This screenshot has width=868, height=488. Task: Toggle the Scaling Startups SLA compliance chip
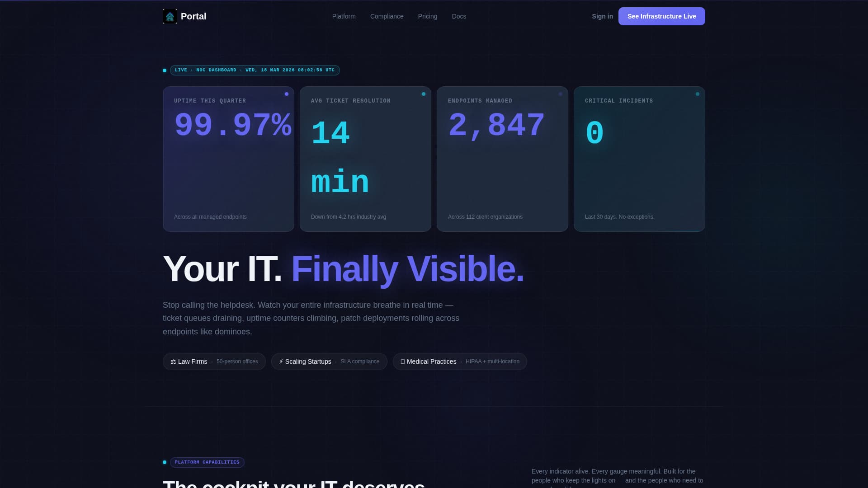point(329,361)
